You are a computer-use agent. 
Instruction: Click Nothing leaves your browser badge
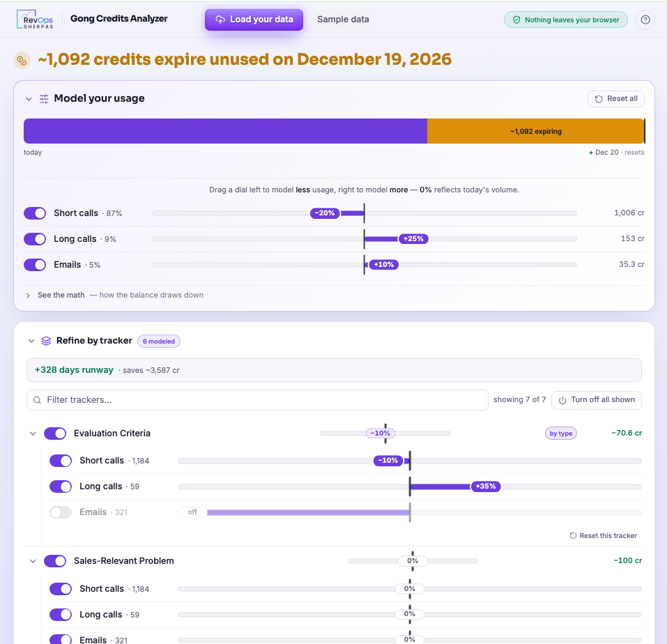tap(566, 20)
